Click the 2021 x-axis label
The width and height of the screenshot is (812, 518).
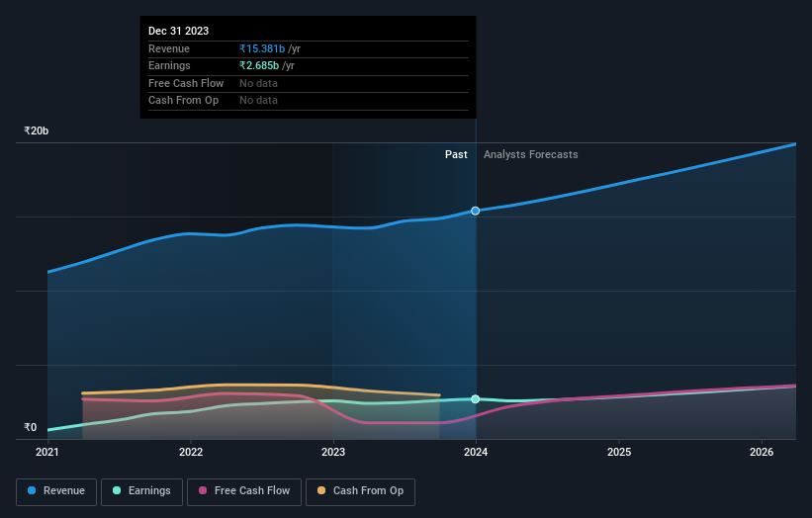click(47, 452)
